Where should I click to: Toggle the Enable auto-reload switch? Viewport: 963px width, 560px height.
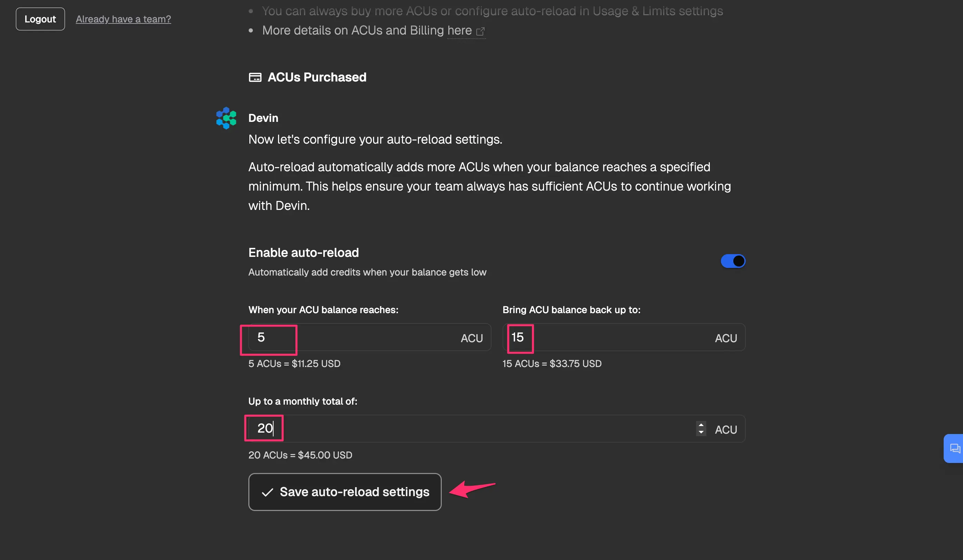pyautogui.click(x=733, y=261)
